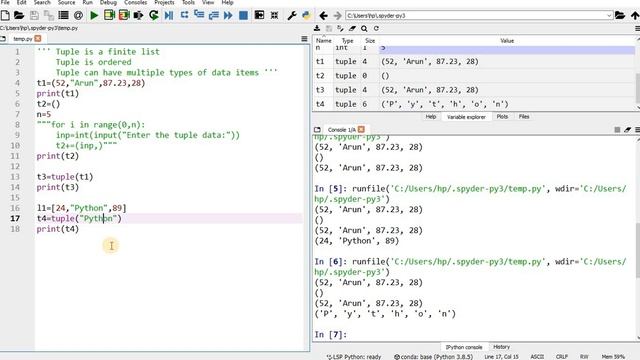The width and height of the screenshot is (640, 360).
Task: Click the debug step-into icon
Action: [199, 15]
